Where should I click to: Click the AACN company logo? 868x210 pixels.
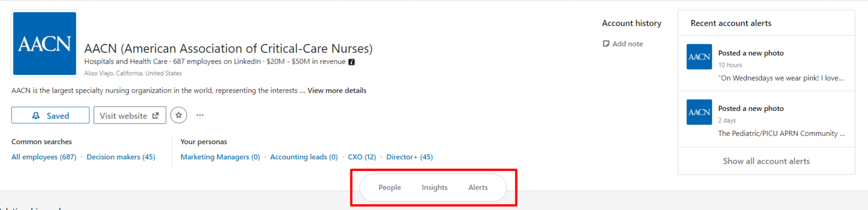tap(44, 44)
